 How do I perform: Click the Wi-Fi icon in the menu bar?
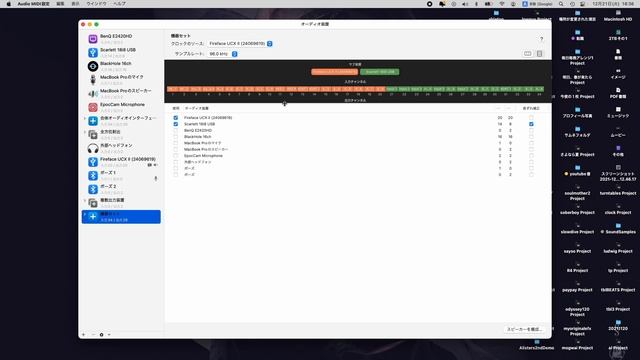click(x=502, y=4)
